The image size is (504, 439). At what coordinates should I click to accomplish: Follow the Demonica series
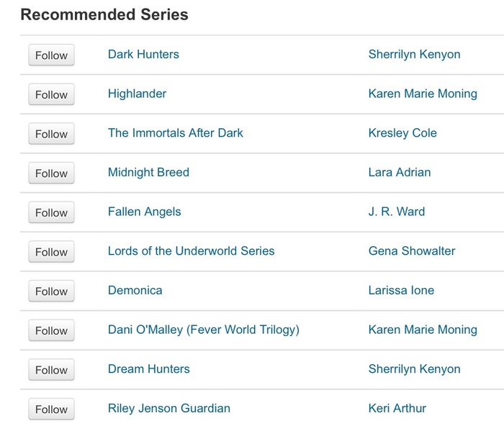(51, 291)
